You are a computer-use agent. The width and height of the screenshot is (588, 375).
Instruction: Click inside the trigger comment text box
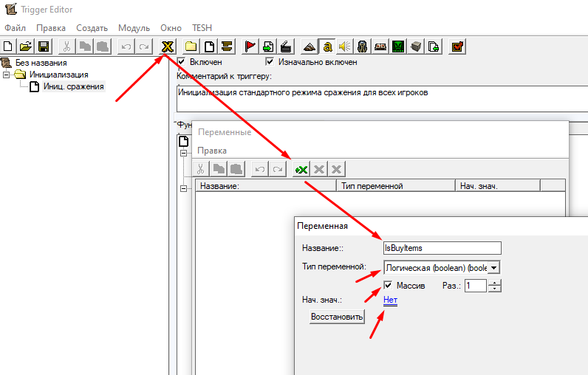tap(382, 98)
